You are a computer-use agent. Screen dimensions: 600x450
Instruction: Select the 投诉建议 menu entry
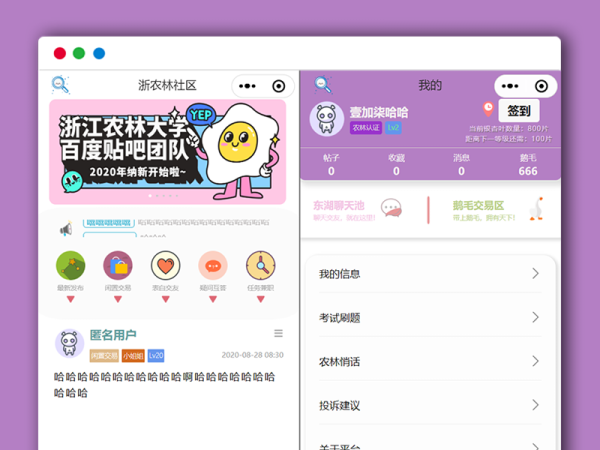point(430,406)
